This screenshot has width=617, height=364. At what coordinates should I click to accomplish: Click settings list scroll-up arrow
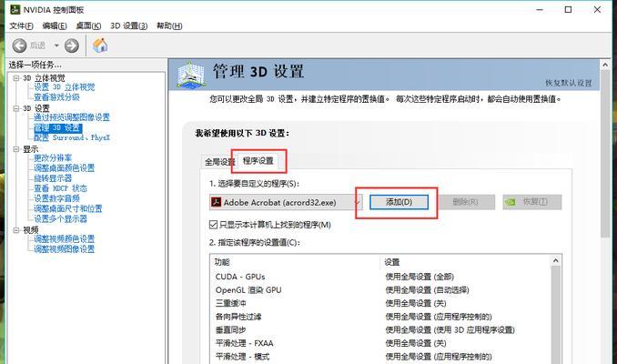pyautogui.click(x=556, y=260)
